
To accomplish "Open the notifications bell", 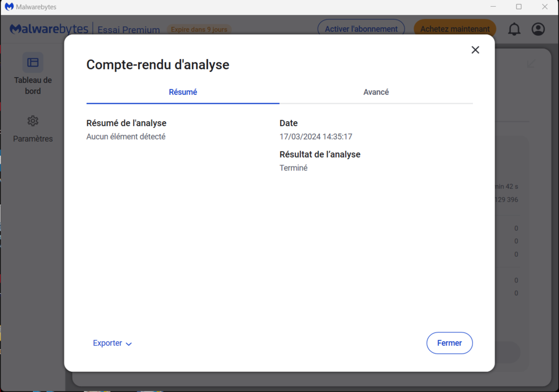I will 514,29.
